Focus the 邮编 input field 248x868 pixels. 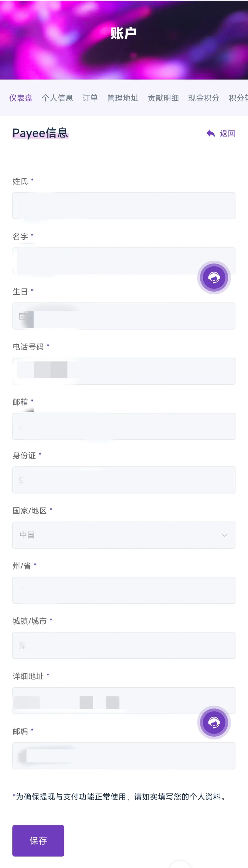[x=124, y=756]
